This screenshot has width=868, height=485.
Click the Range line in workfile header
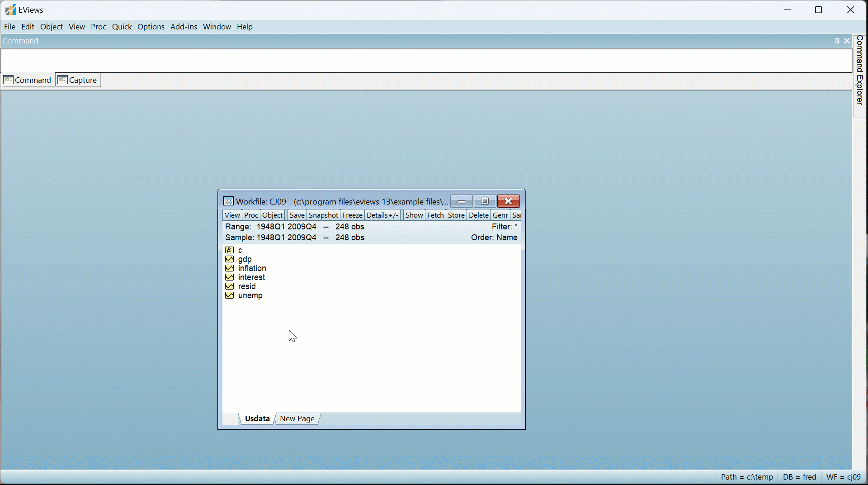pyautogui.click(x=295, y=227)
